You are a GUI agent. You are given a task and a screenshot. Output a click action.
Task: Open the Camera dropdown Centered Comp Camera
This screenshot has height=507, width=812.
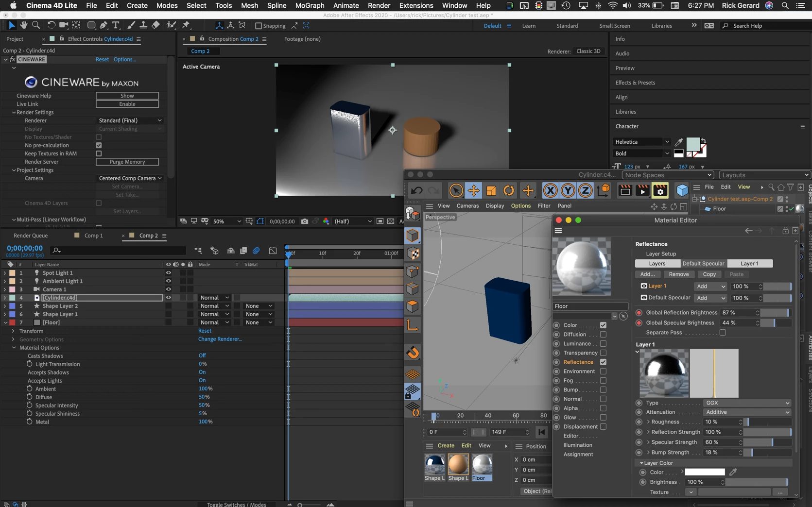(130, 178)
